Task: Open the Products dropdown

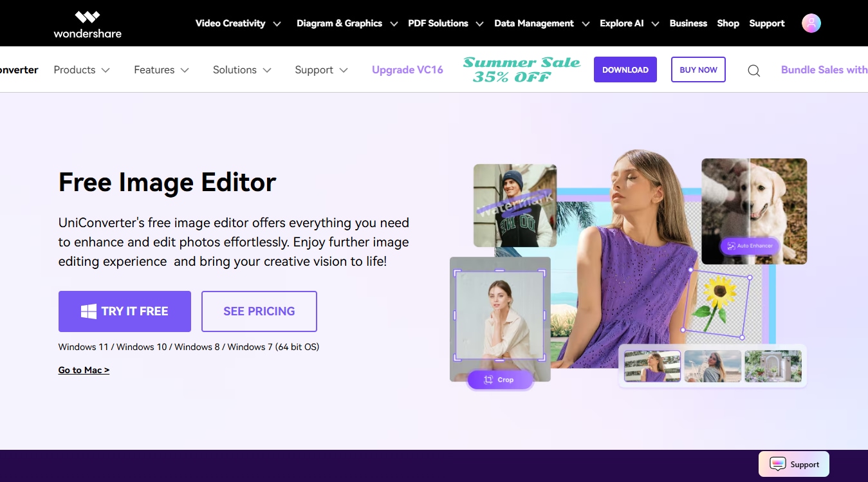Action: click(82, 70)
